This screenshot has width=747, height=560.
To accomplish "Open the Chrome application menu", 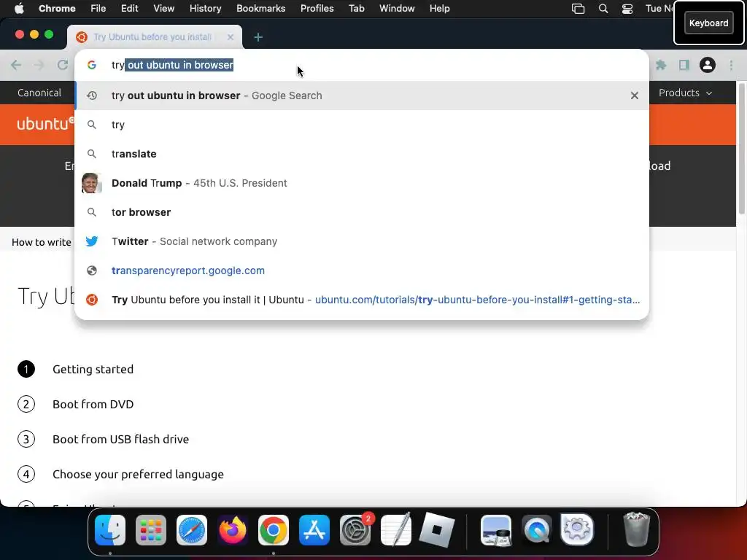I will (57, 8).
